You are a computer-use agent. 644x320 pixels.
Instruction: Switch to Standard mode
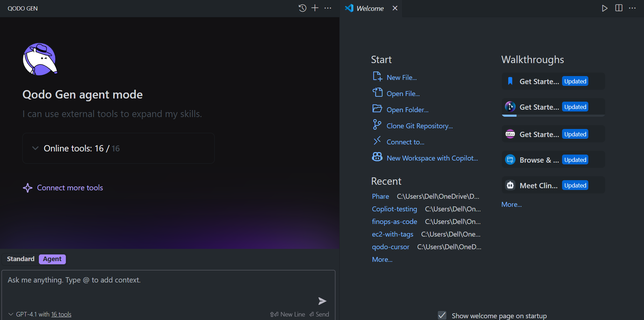(x=21, y=259)
